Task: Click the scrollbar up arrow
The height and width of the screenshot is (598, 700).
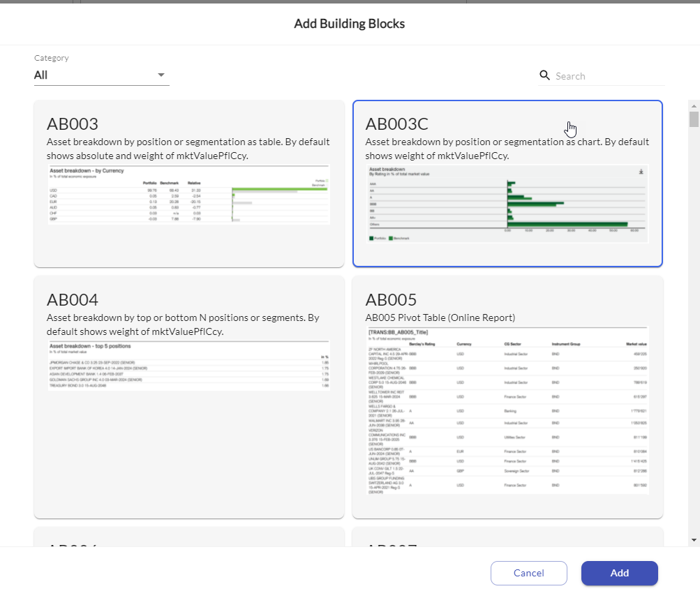Action: [x=694, y=106]
